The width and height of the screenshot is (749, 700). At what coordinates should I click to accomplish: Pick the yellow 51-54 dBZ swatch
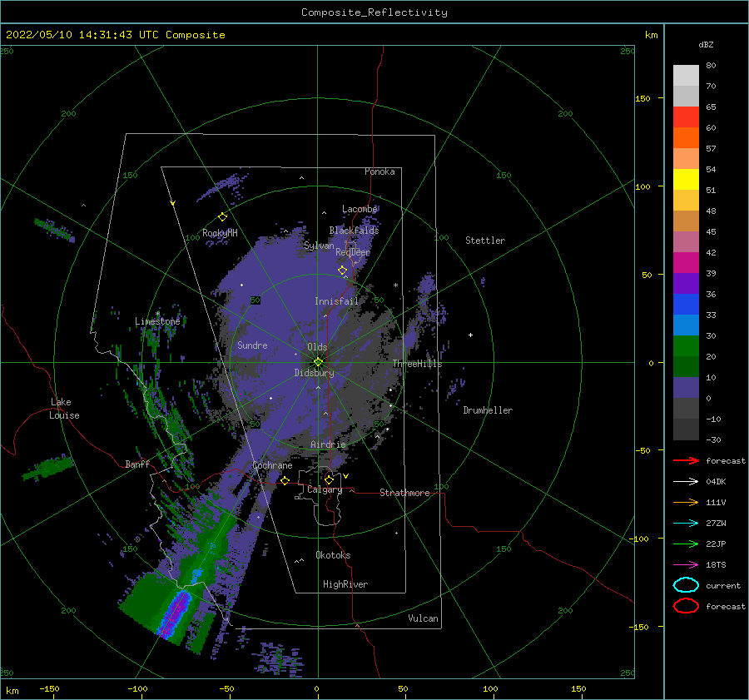coord(686,179)
